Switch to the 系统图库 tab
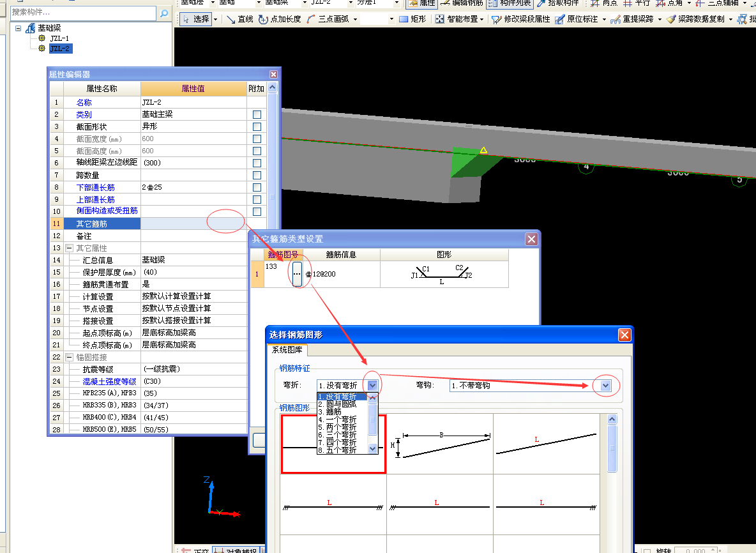Viewport: 756px width, 553px height. (287, 349)
